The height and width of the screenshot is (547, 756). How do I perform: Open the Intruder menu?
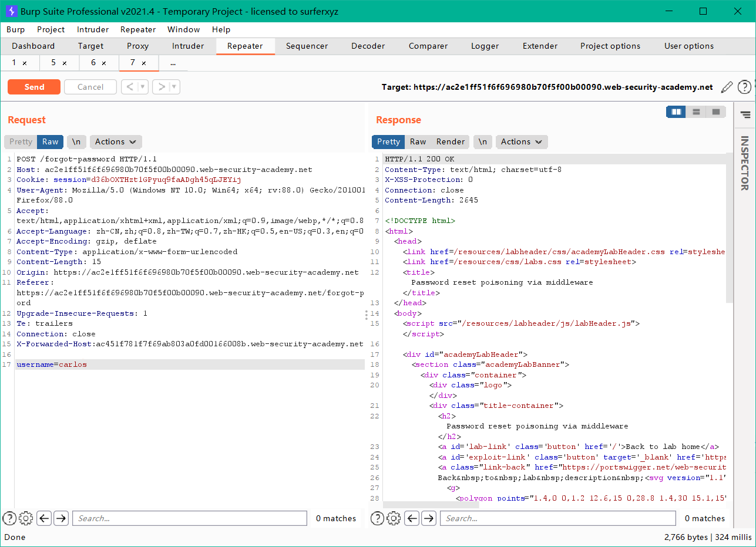[x=93, y=29]
